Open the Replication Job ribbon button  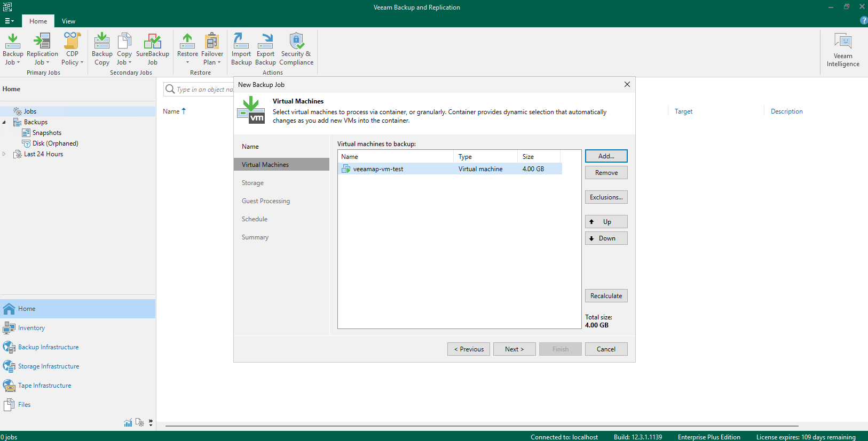(x=42, y=49)
